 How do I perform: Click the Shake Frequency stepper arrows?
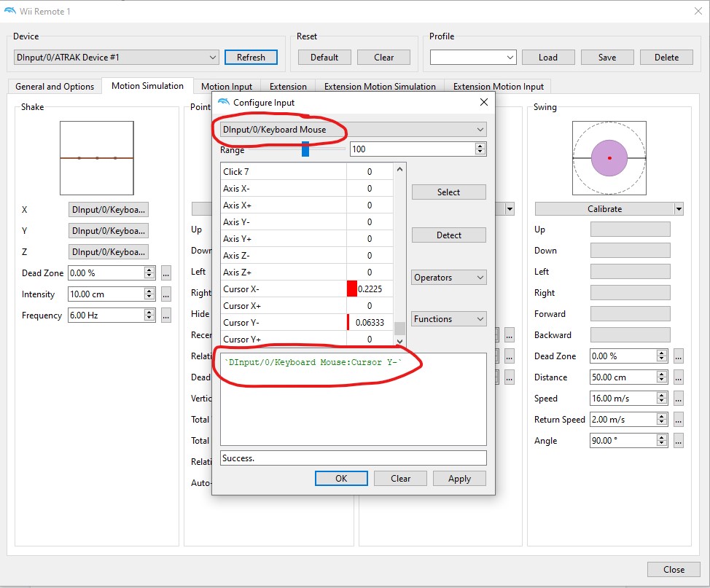click(149, 315)
